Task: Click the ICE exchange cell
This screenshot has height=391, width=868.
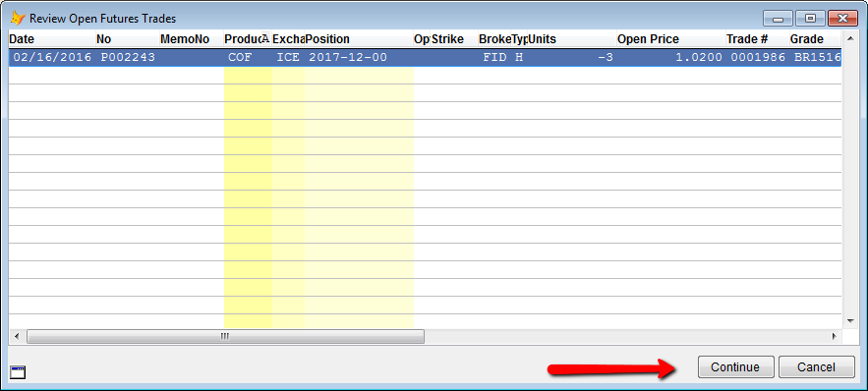Action: coord(288,58)
